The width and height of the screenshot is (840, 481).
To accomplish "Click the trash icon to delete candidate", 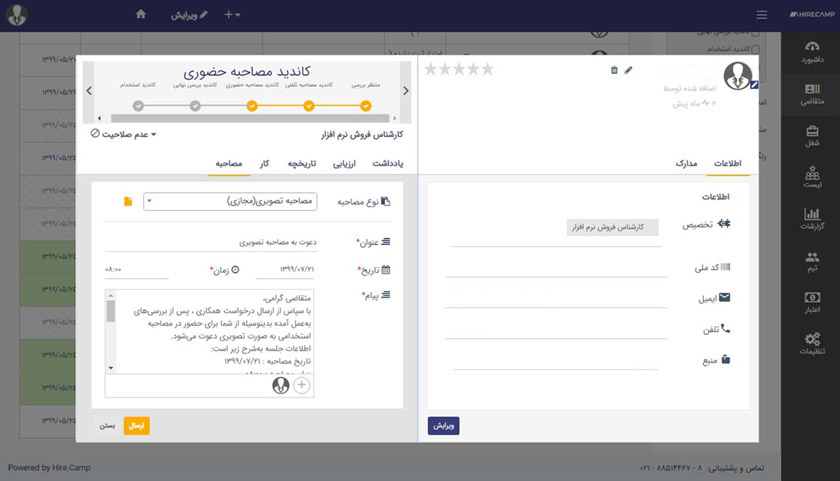I will 614,70.
